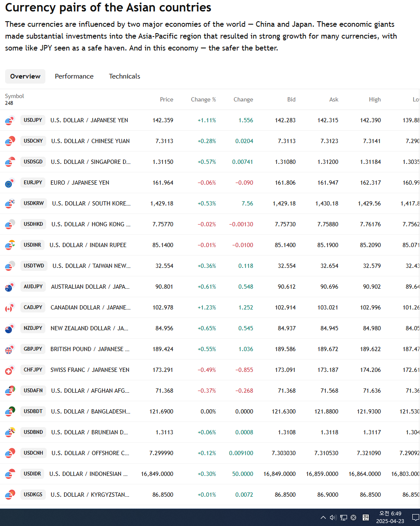This screenshot has height=526, width=420.
Task: Sort table by the Change % column header
Action: coord(203,99)
